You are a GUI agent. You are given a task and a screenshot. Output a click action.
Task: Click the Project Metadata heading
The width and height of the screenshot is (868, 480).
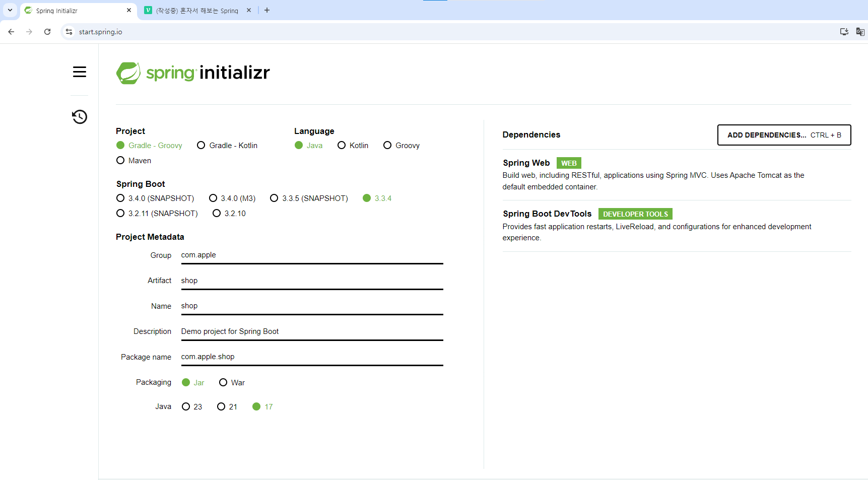150,237
